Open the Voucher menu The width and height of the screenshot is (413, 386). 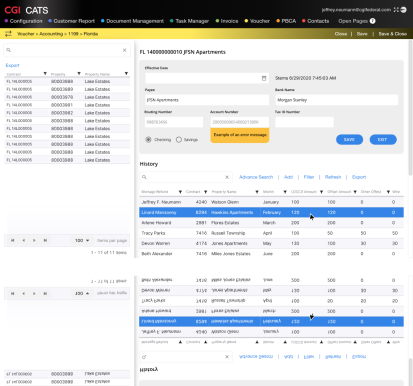pos(260,21)
